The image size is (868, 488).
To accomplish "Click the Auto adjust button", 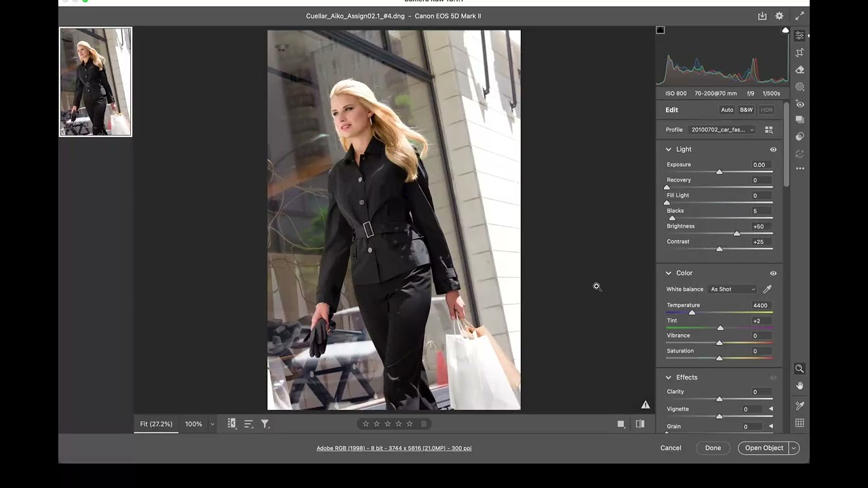I will (727, 110).
